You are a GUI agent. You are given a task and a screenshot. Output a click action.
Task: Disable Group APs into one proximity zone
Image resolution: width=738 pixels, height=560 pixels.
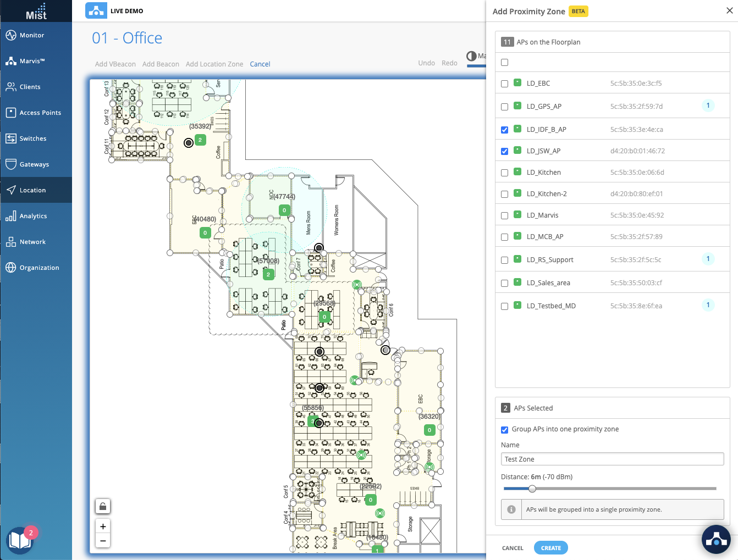click(504, 430)
